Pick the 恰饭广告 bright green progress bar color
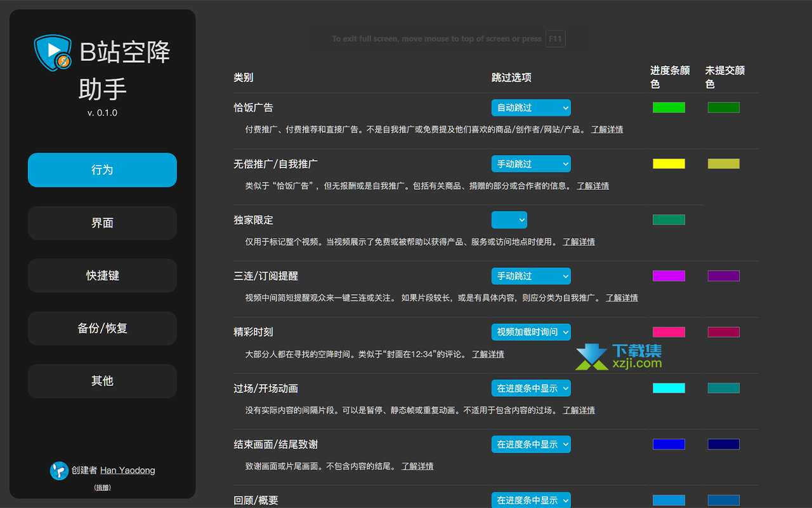Viewport: 812px width, 508px height. [669, 107]
